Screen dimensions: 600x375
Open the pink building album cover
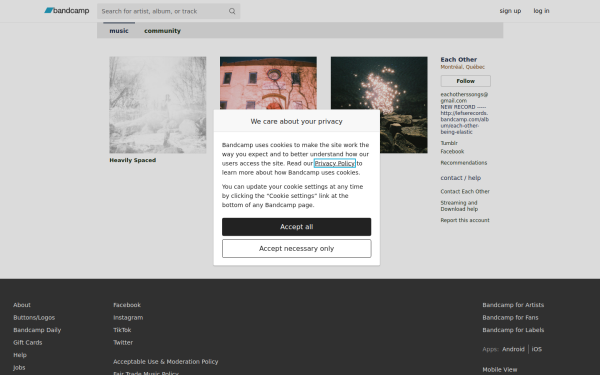click(x=268, y=83)
